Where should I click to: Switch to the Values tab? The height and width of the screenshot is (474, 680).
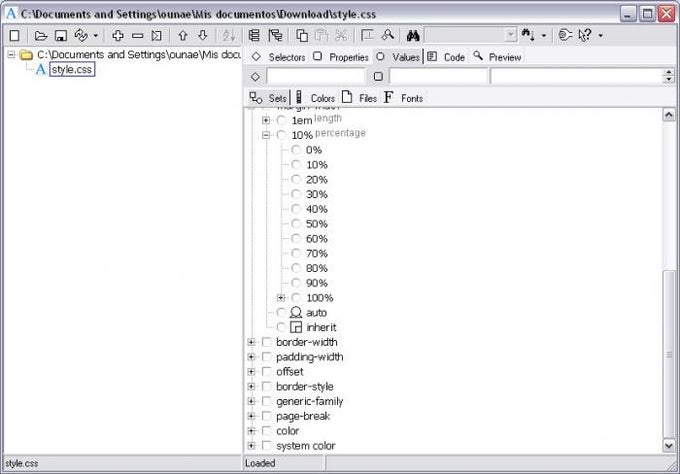coord(398,57)
